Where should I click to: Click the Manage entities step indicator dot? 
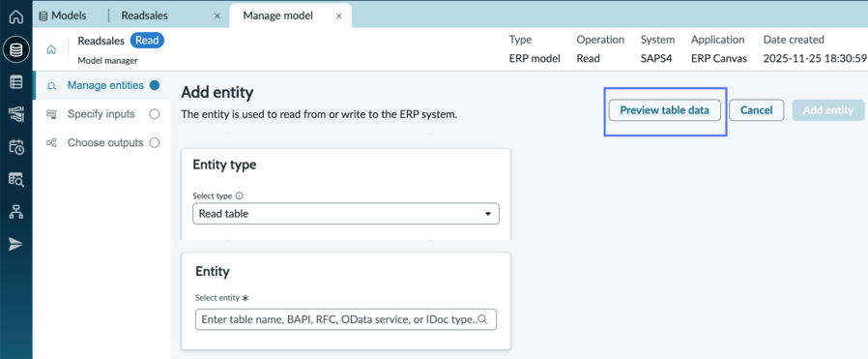point(155,85)
